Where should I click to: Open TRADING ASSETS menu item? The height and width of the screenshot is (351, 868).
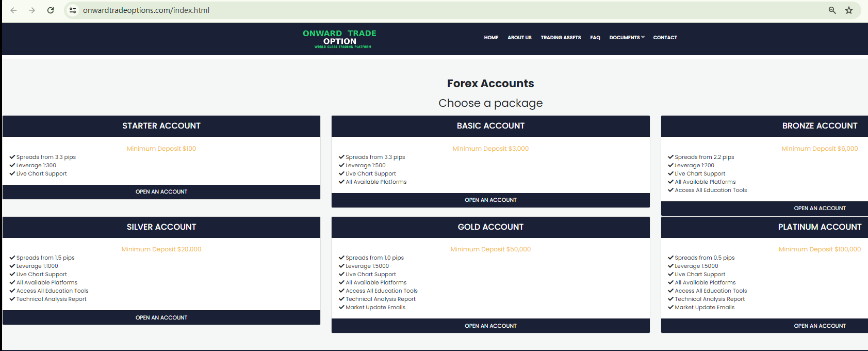(561, 38)
